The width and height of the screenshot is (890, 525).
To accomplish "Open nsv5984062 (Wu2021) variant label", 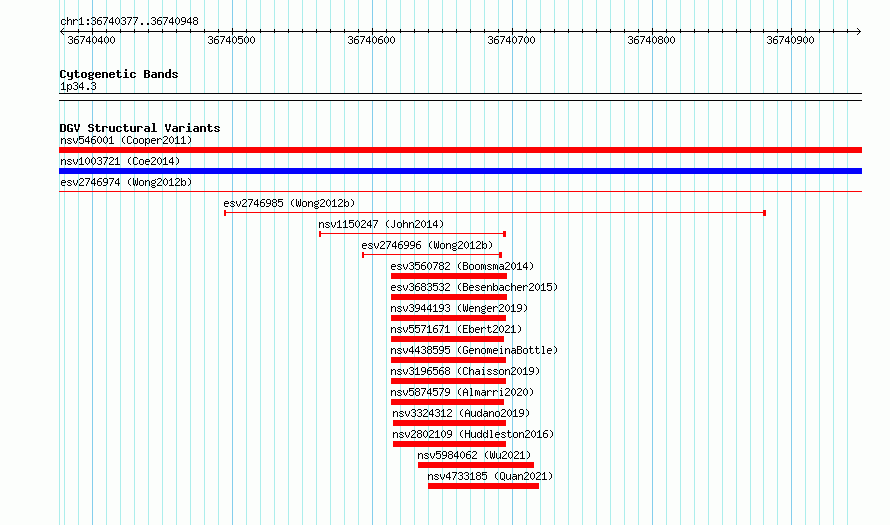I will tap(474, 455).
